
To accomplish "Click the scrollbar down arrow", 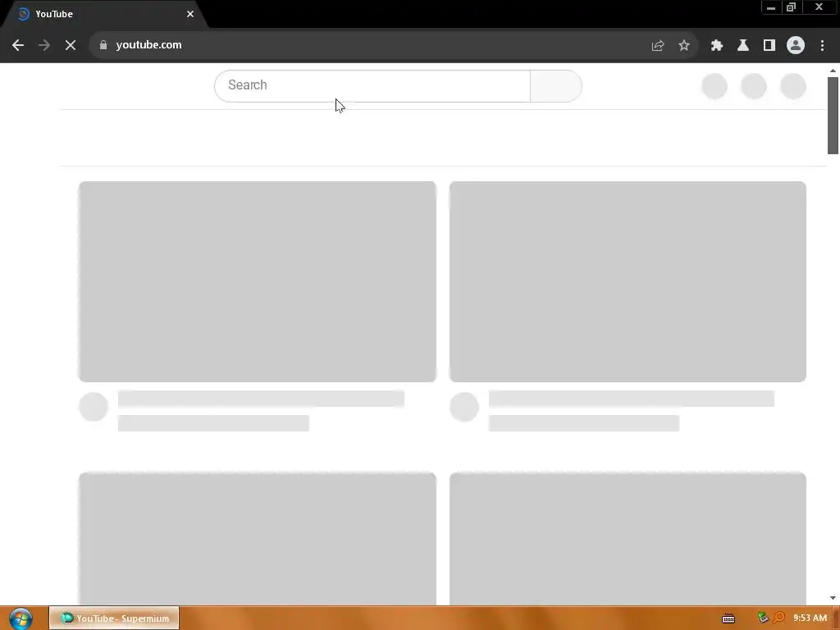I will pyautogui.click(x=833, y=598).
